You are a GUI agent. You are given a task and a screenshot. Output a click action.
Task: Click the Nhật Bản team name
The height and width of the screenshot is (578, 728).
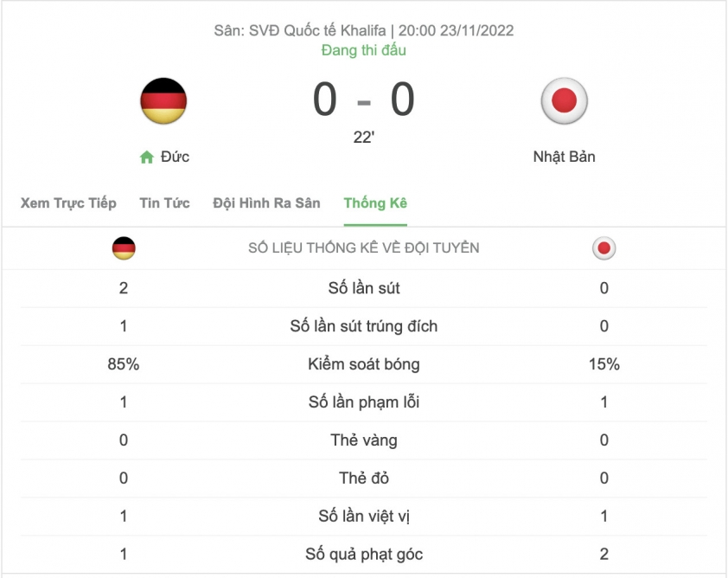click(x=564, y=157)
